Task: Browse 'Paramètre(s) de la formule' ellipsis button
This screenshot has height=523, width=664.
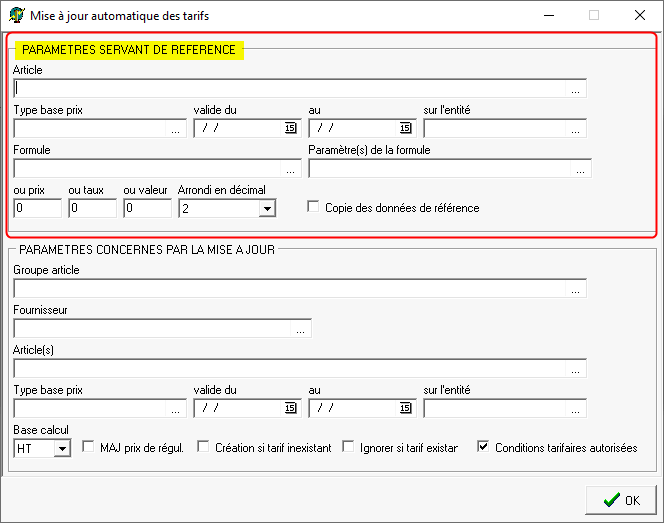Action: coord(581,168)
